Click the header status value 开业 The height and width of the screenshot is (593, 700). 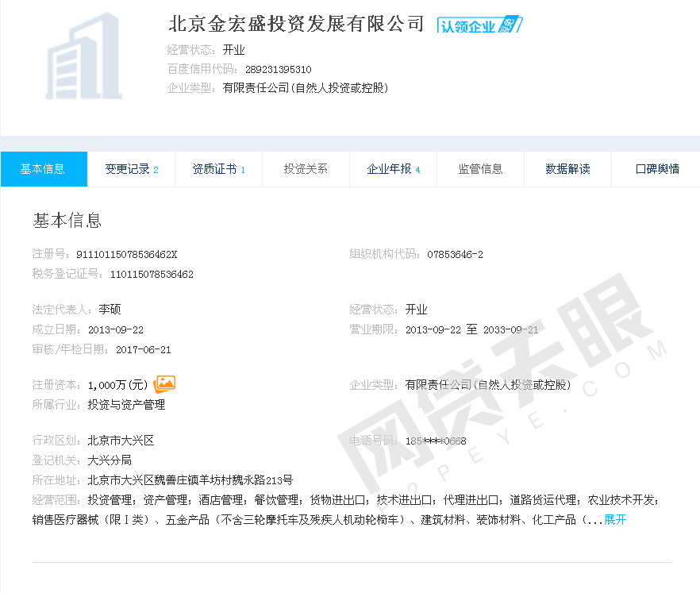(x=233, y=49)
